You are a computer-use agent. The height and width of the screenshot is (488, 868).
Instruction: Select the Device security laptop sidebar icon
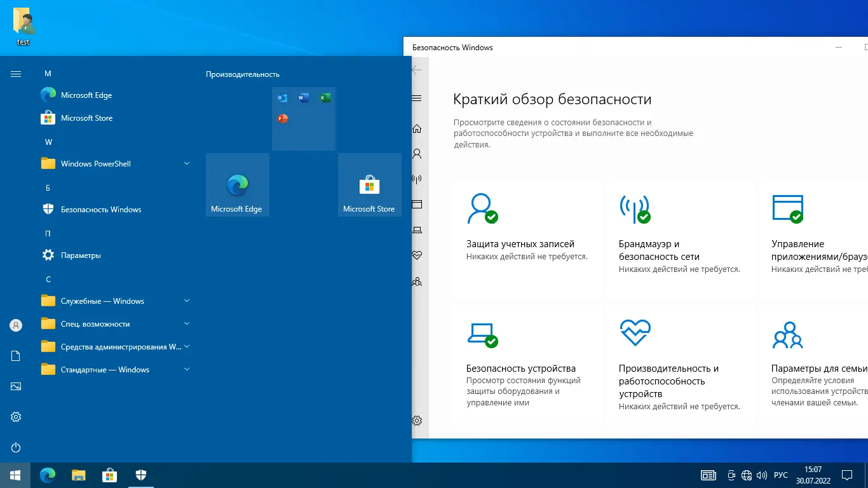click(417, 229)
